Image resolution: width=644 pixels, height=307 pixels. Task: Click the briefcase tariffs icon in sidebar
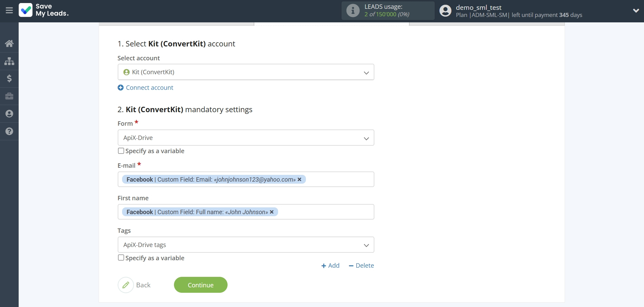tap(9, 96)
